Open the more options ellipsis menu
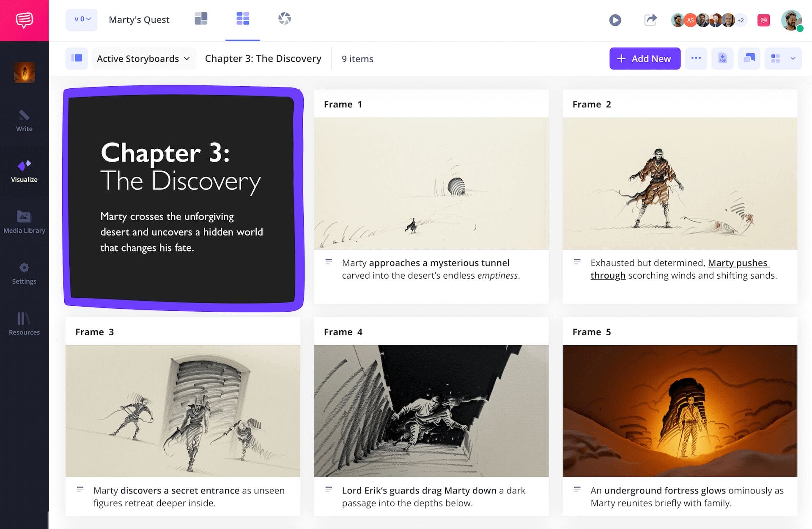Image resolution: width=812 pixels, height=529 pixels. [x=696, y=58]
